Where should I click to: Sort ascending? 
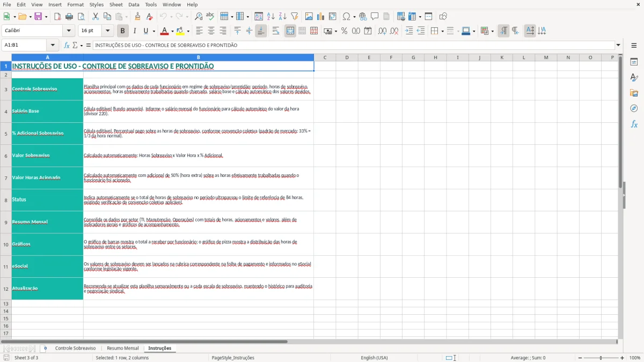click(271, 17)
